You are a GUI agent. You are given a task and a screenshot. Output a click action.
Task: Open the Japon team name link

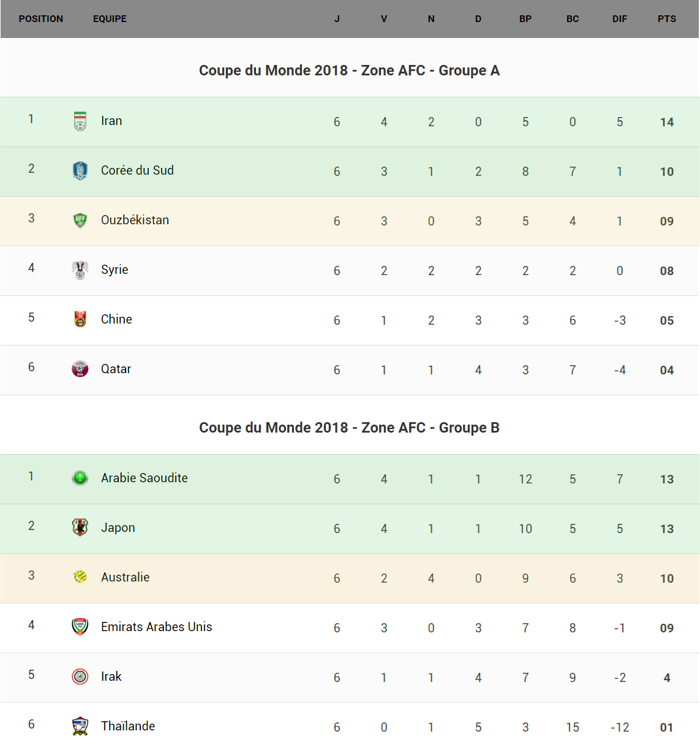[118, 528]
